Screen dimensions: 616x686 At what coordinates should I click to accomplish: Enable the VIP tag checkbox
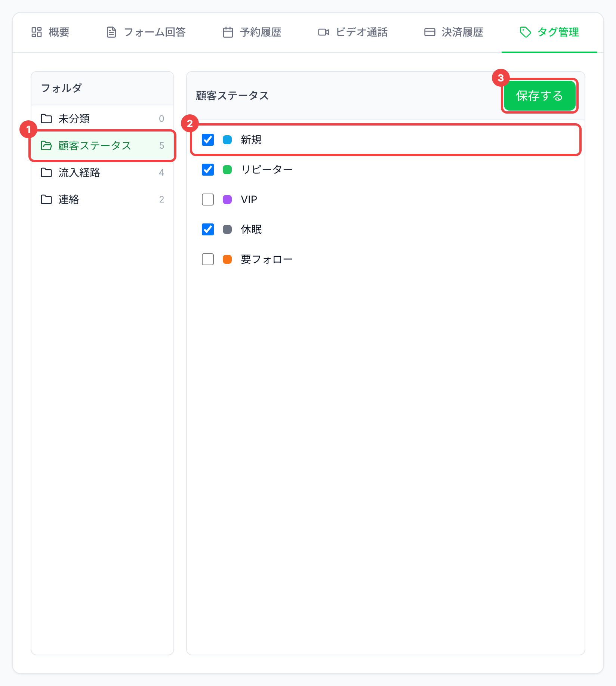pyautogui.click(x=208, y=200)
